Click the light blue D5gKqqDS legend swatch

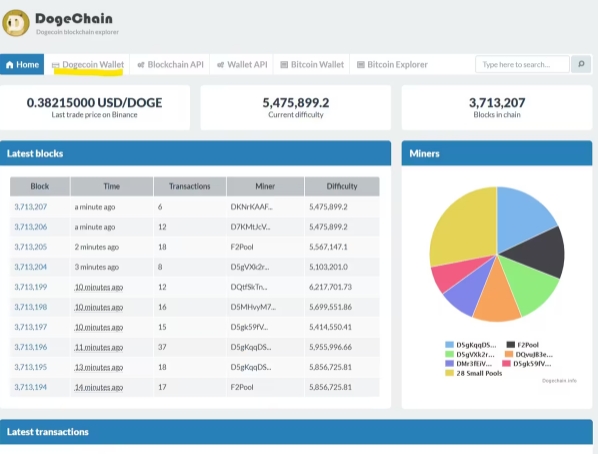tap(450, 345)
